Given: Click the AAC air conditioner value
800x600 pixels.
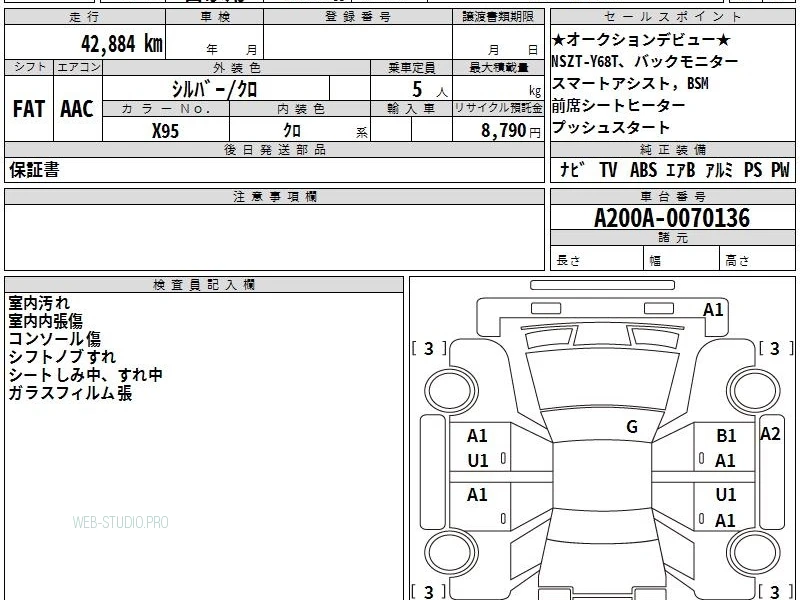Looking at the screenshot, I should point(77,109).
